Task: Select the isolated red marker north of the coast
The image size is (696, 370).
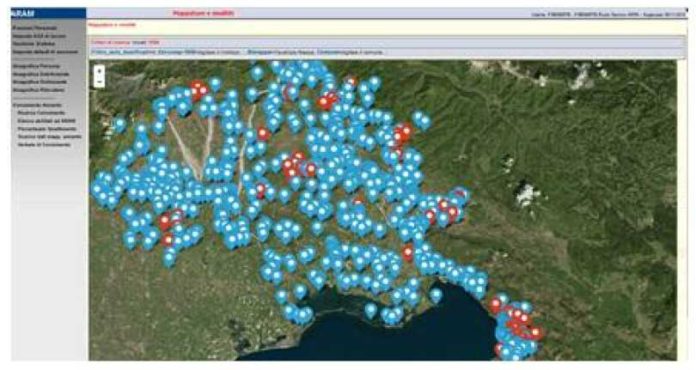Action: (x=408, y=253)
